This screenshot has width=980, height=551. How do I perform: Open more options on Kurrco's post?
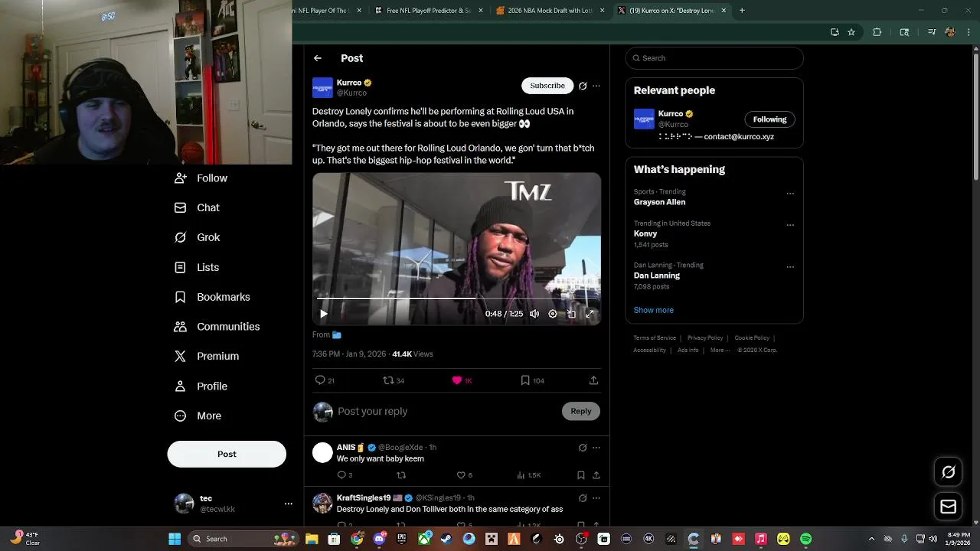click(596, 86)
